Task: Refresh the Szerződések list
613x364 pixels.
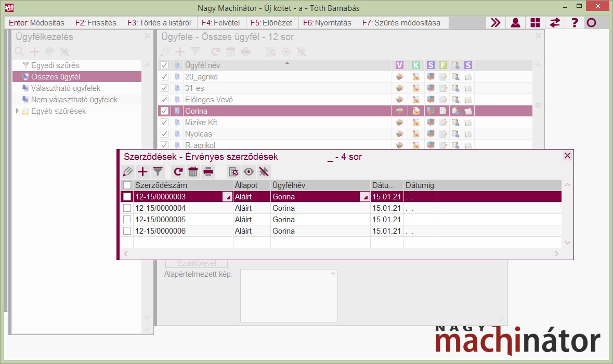Action: point(178,171)
